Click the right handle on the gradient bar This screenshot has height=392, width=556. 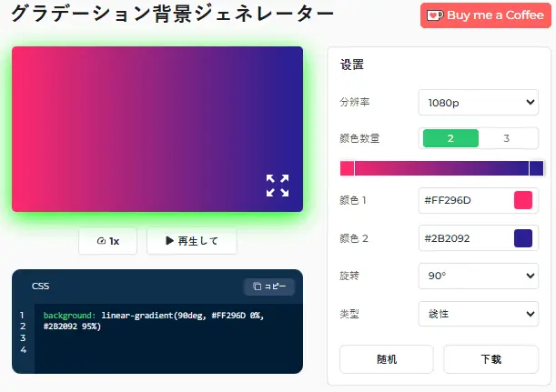[x=529, y=168]
